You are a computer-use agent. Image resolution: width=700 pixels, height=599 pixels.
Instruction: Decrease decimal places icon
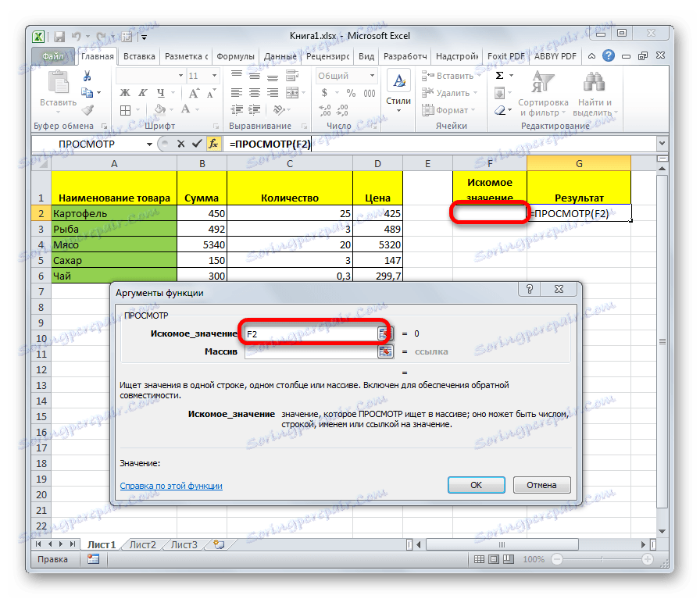tap(342, 110)
